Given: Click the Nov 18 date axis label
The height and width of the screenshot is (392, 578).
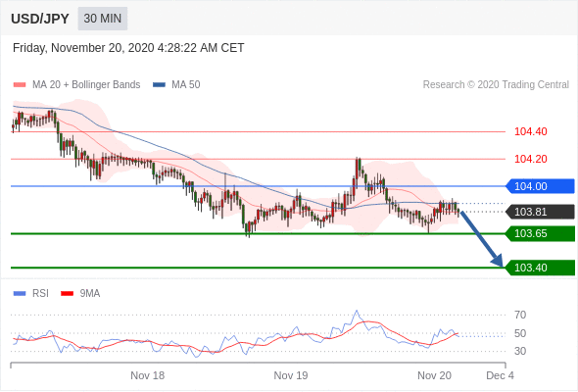Looking at the screenshot, I should (148, 375).
